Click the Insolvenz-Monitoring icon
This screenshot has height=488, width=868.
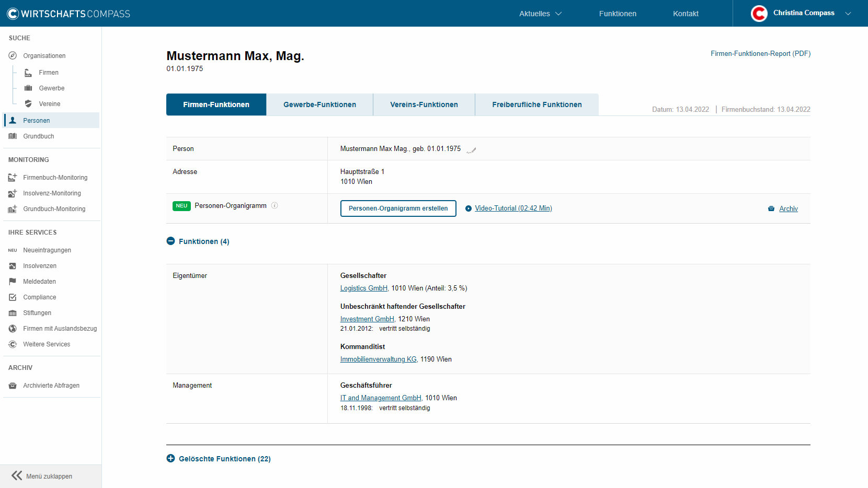[x=13, y=193]
